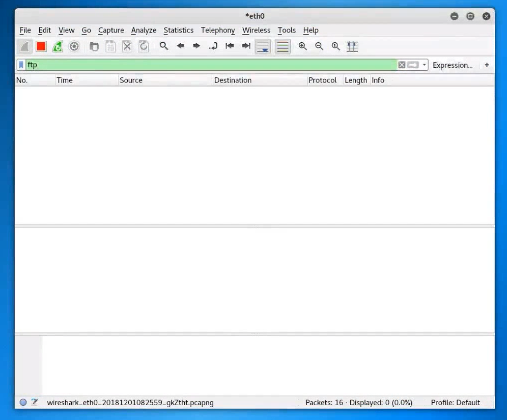Open a capture file icon
This screenshot has width=507, height=420.
click(94, 46)
